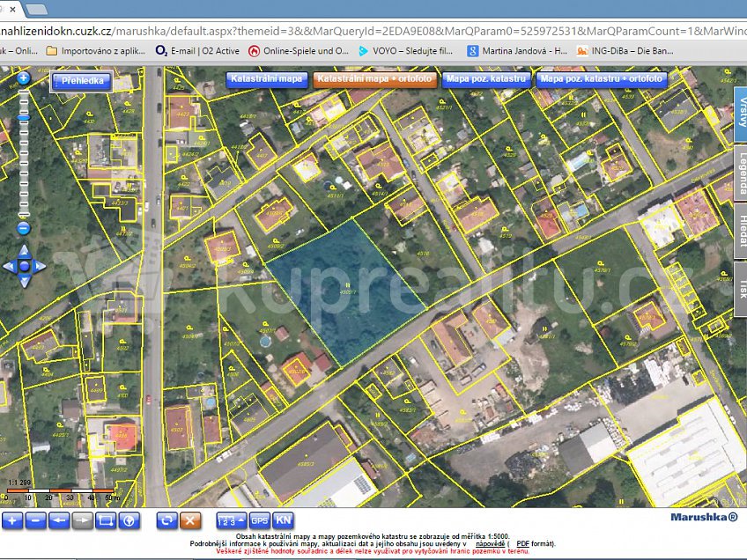The image size is (747, 560).
Task: Open the PDF format link
Action: click(x=522, y=544)
